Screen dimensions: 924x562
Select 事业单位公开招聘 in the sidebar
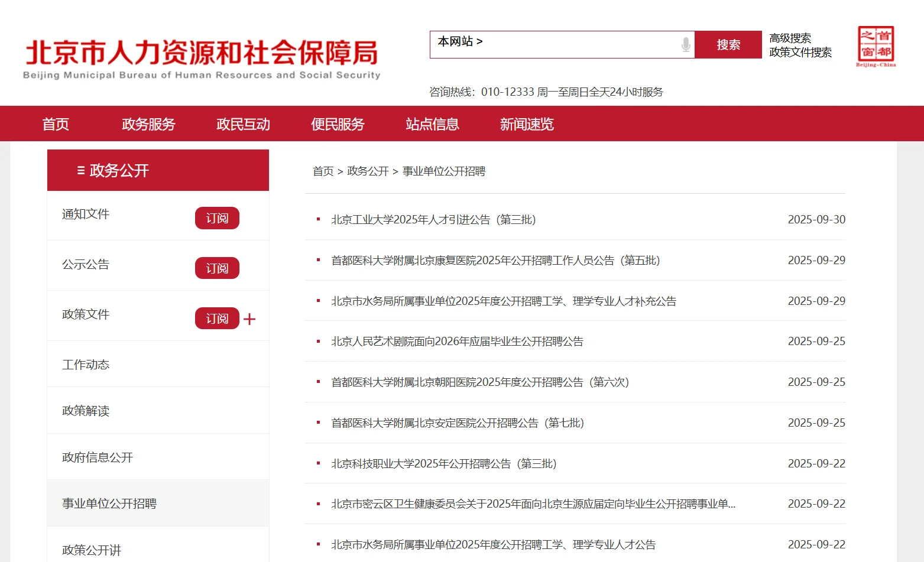click(x=109, y=503)
